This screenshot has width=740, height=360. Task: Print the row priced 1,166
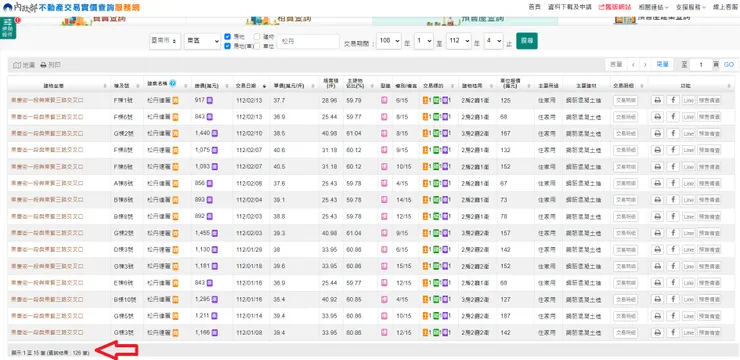coord(657,333)
